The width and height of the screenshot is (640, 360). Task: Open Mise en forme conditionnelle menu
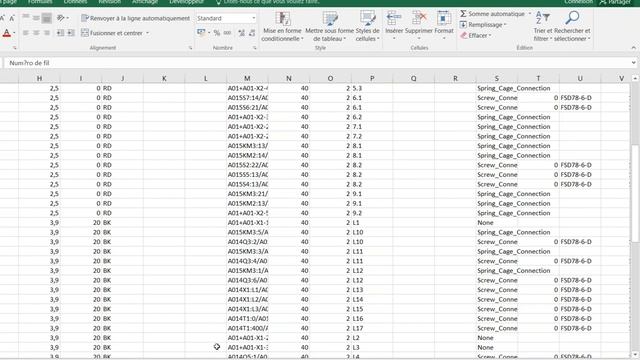[x=282, y=27]
